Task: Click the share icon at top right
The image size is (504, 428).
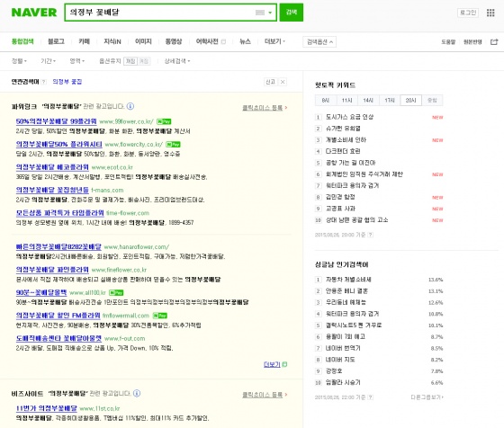Action: 494,41
